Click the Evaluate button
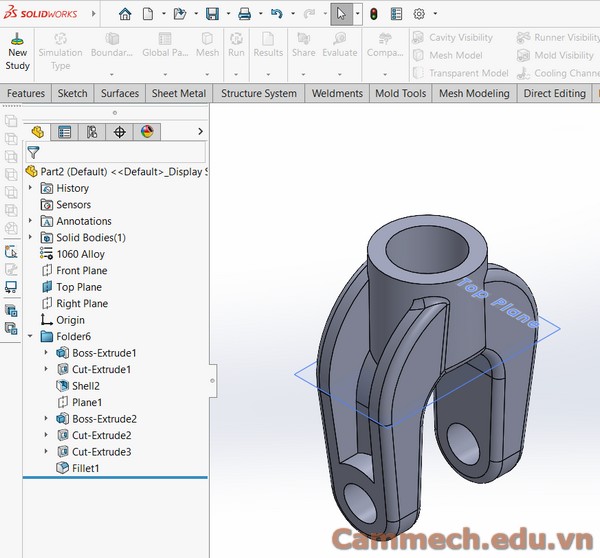600x558 pixels. pos(339,52)
